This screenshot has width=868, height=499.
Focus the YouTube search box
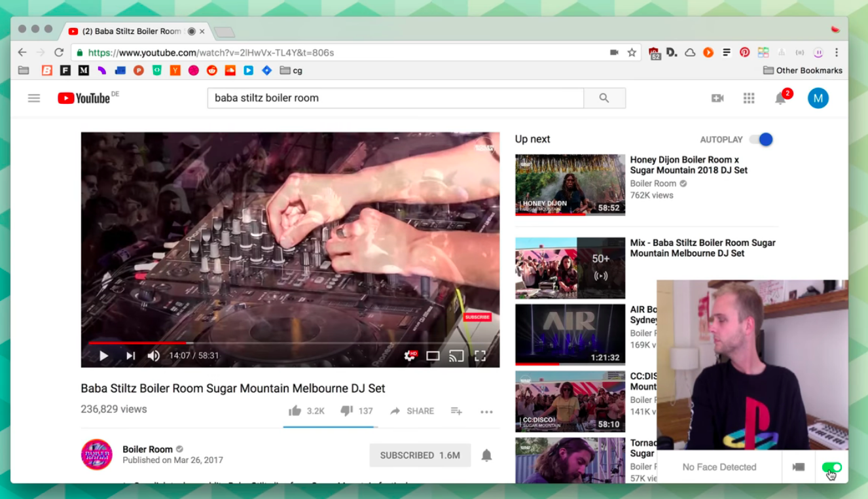[395, 98]
